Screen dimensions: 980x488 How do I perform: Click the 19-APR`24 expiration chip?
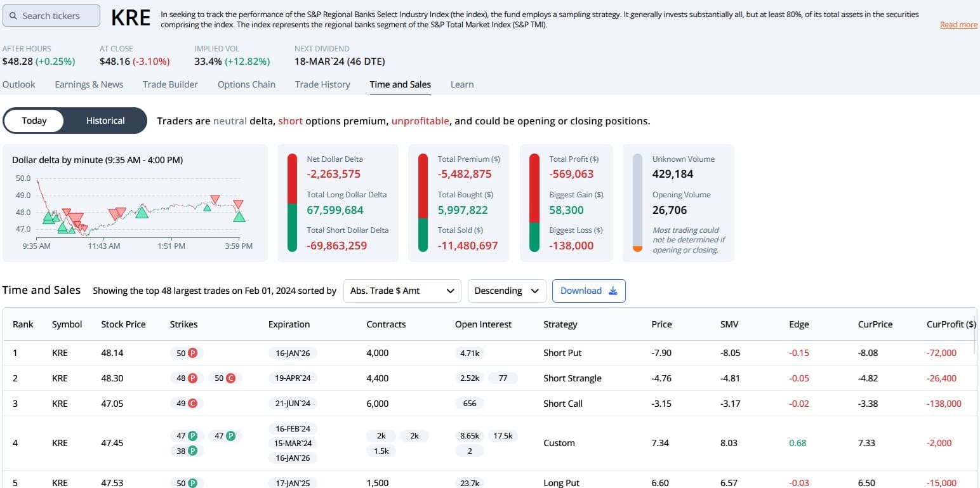tap(293, 378)
